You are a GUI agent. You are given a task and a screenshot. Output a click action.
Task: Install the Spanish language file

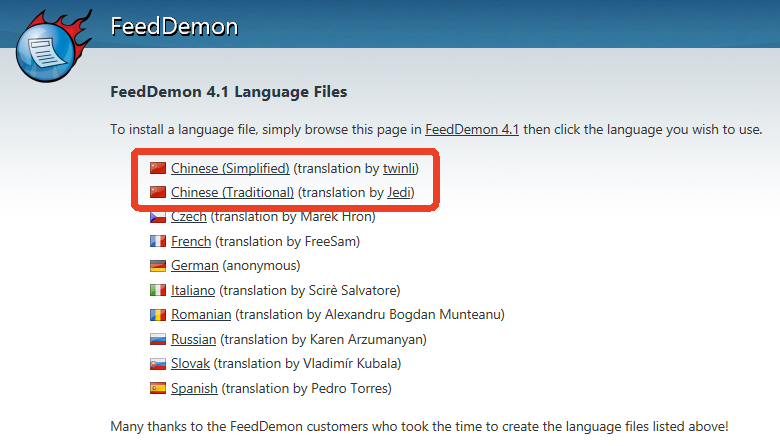(194, 388)
